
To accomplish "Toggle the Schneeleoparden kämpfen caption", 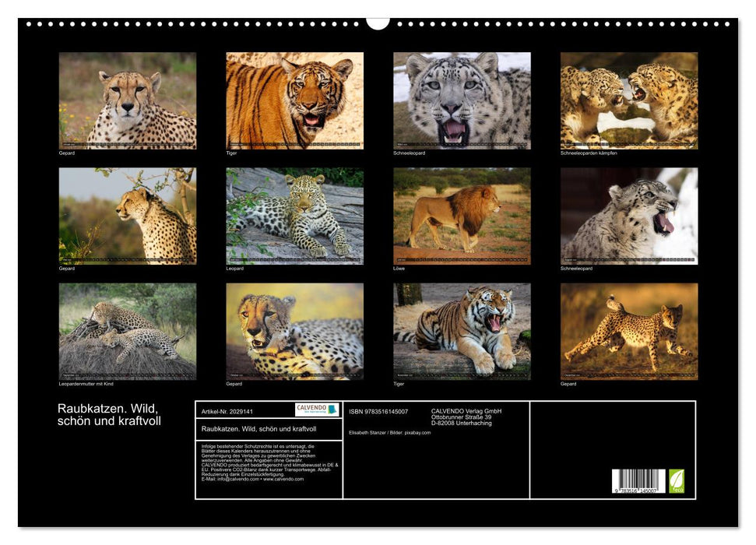I will [x=589, y=153].
